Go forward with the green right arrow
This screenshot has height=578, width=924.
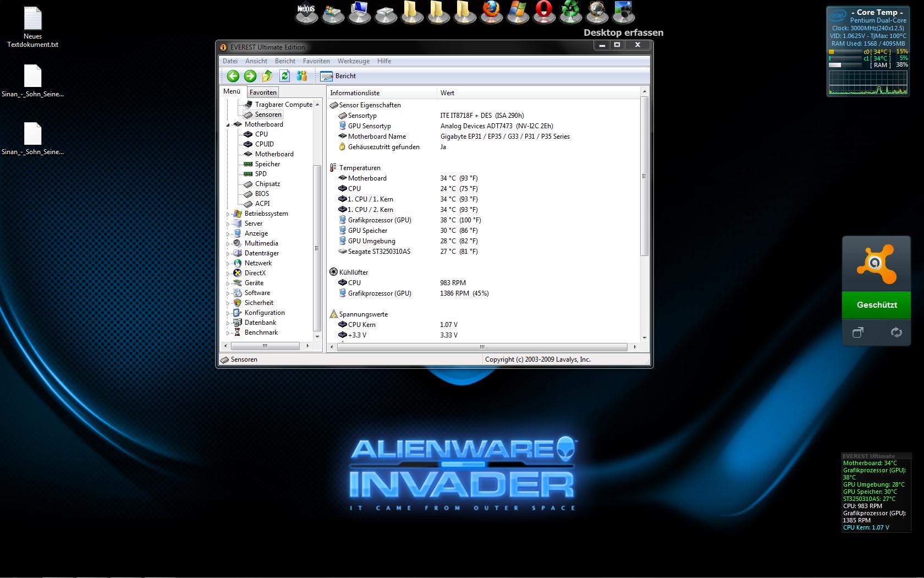(x=250, y=76)
